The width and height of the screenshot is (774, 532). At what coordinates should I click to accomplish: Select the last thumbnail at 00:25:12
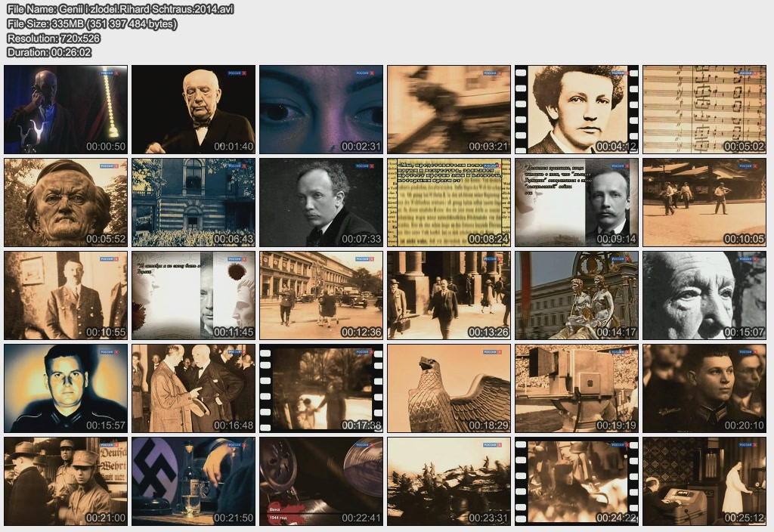pos(704,481)
